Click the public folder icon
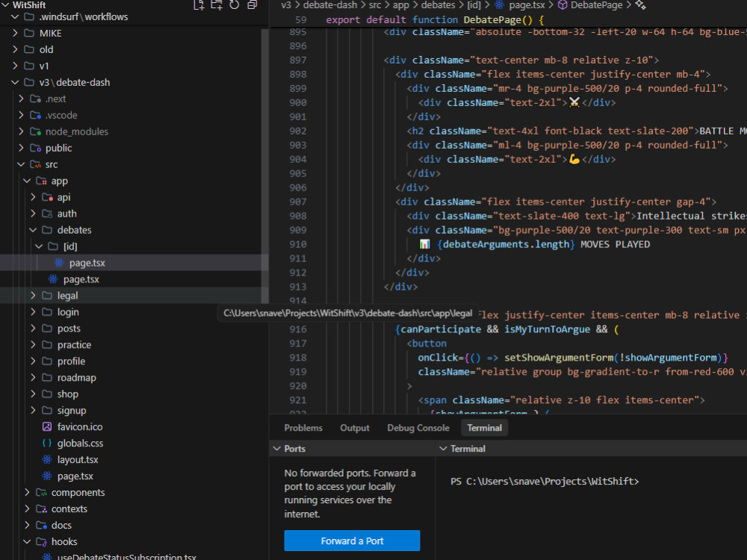 coord(35,148)
